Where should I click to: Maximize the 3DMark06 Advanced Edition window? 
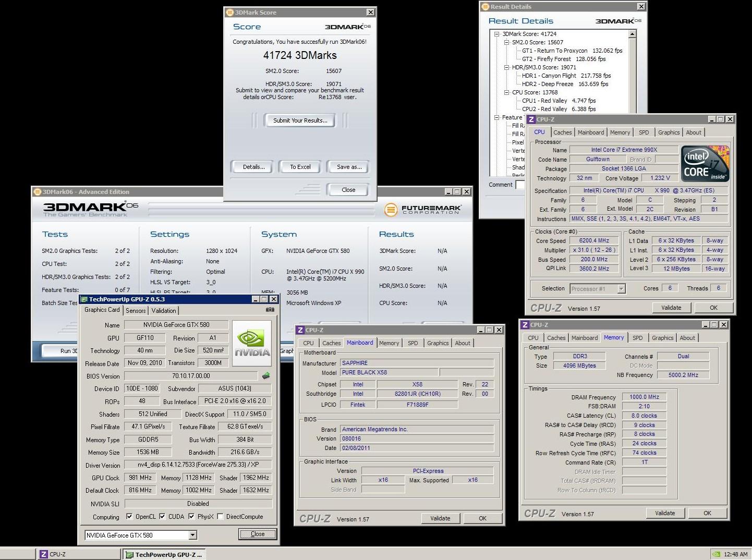click(457, 192)
